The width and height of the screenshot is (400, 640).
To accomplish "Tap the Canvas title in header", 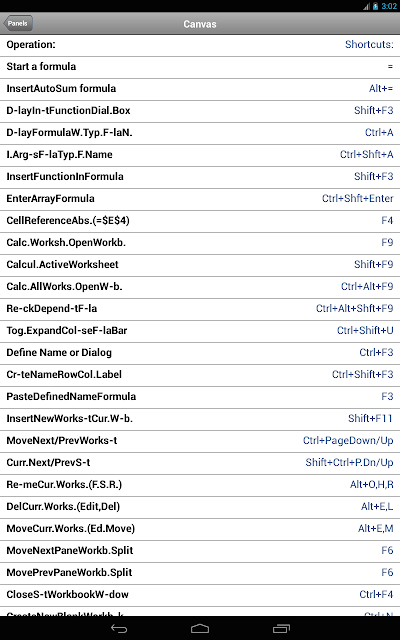I will (200, 24).
